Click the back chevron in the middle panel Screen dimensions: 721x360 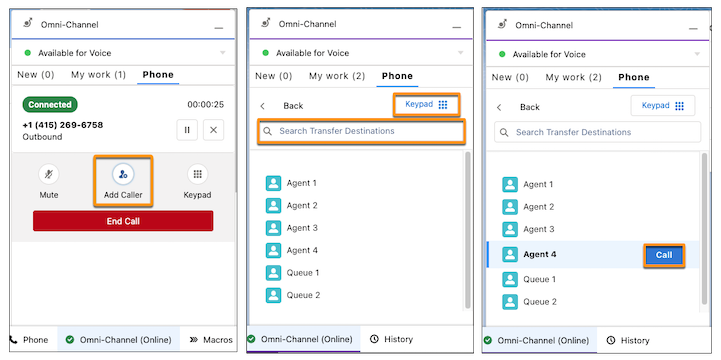(x=263, y=106)
